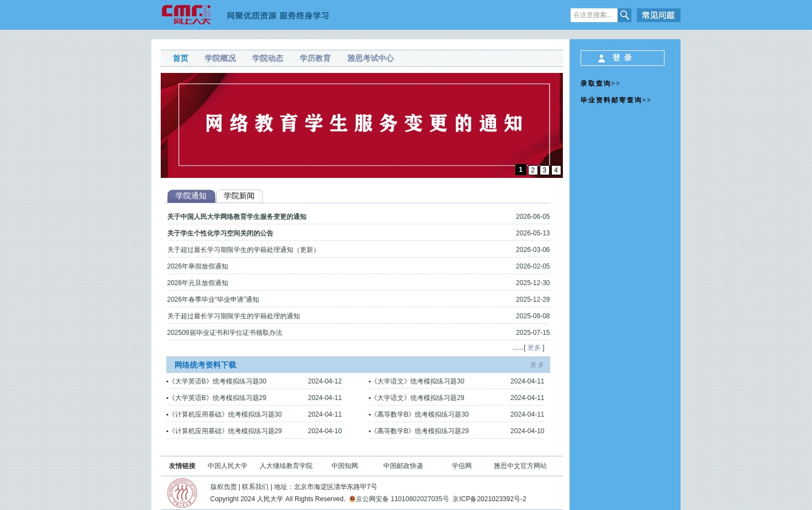Open 雅思考试中心 menu item
Viewport: 812px width, 510px height.
coord(370,58)
